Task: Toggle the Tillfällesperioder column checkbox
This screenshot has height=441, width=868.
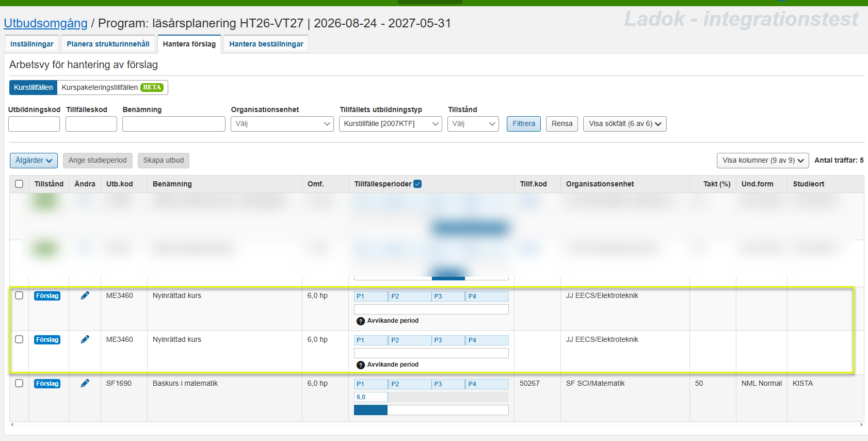Action: 417,184
